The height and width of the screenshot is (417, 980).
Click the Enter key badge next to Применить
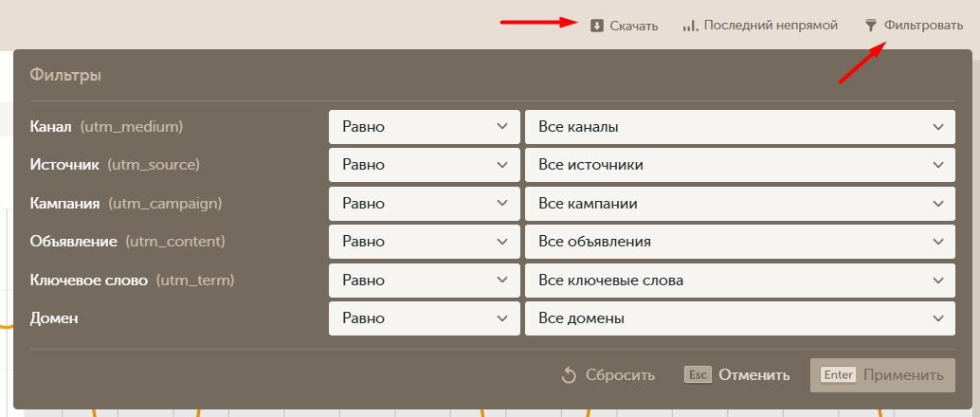click(x=838, y=374)
